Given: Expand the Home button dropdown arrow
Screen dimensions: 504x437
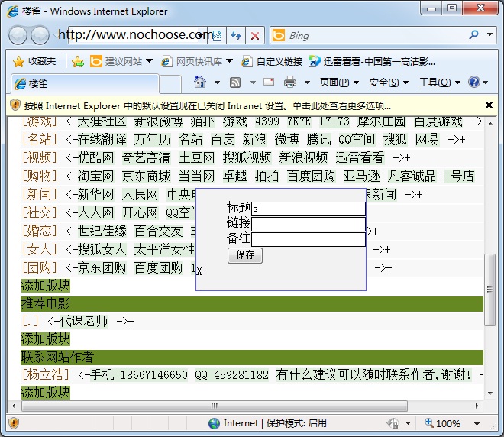Looking at the screenshot, I should coord(218,83).
